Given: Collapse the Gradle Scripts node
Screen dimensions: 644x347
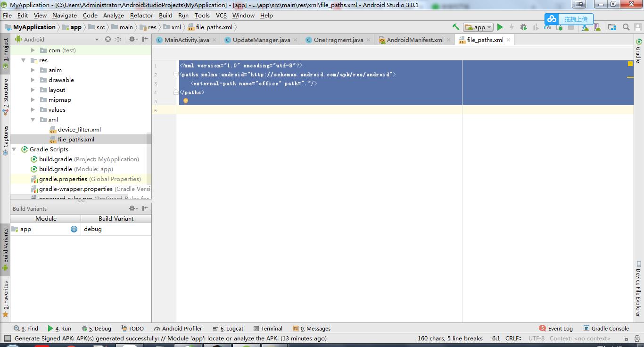Looking at the screenshot, I should click(14, 149).
